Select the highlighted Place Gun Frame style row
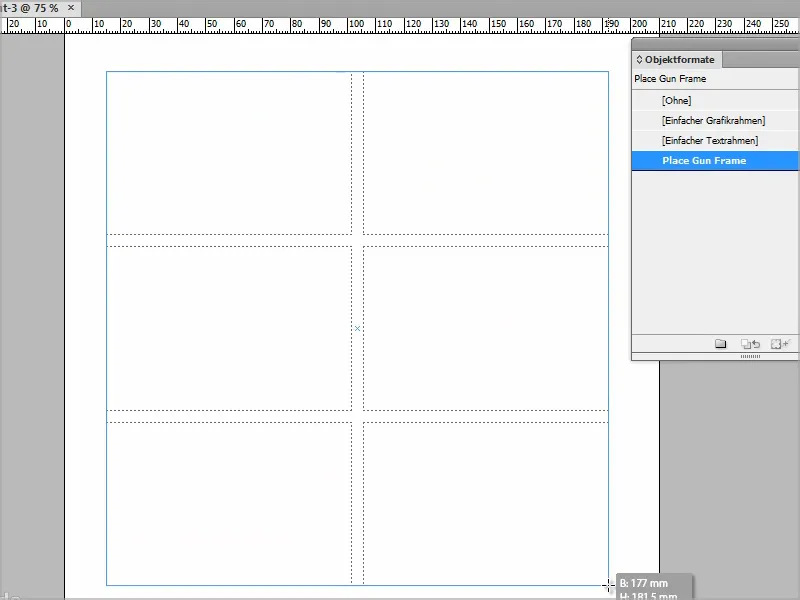This screenshot has width=800, height=600. (x=715, y=161)
